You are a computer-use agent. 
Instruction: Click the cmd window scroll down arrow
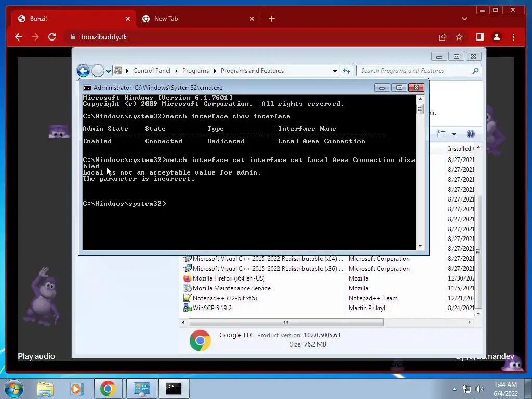[420, 246]
